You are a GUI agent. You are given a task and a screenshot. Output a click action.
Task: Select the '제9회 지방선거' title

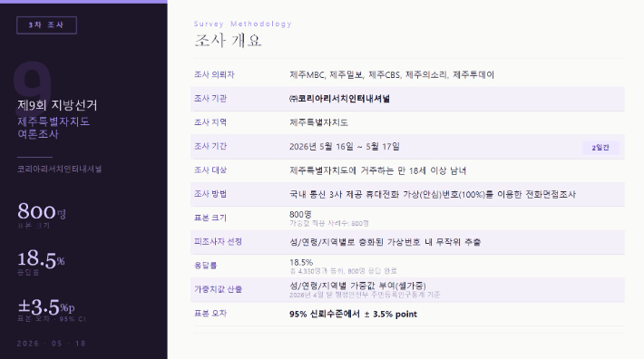pos(57,105)
